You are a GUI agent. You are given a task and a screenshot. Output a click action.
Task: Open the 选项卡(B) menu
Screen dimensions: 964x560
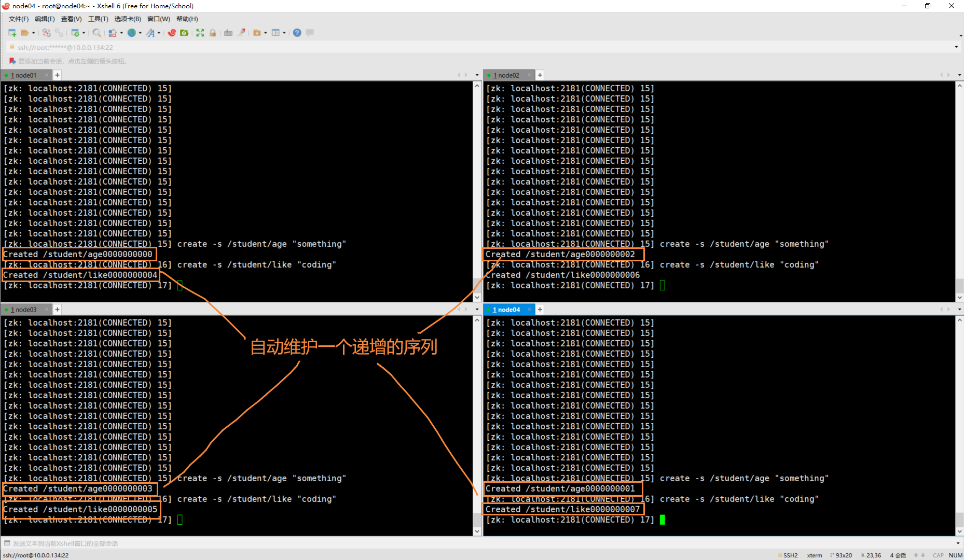tap(128, 19)
